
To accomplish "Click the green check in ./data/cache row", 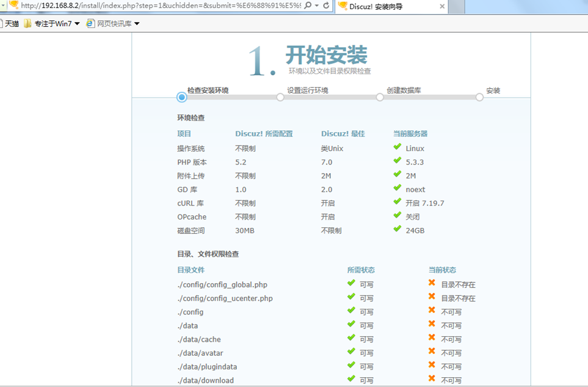I will (x=351, y=338).
